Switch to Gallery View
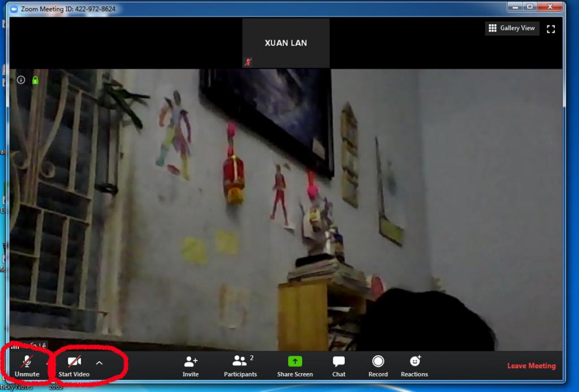 511,28
